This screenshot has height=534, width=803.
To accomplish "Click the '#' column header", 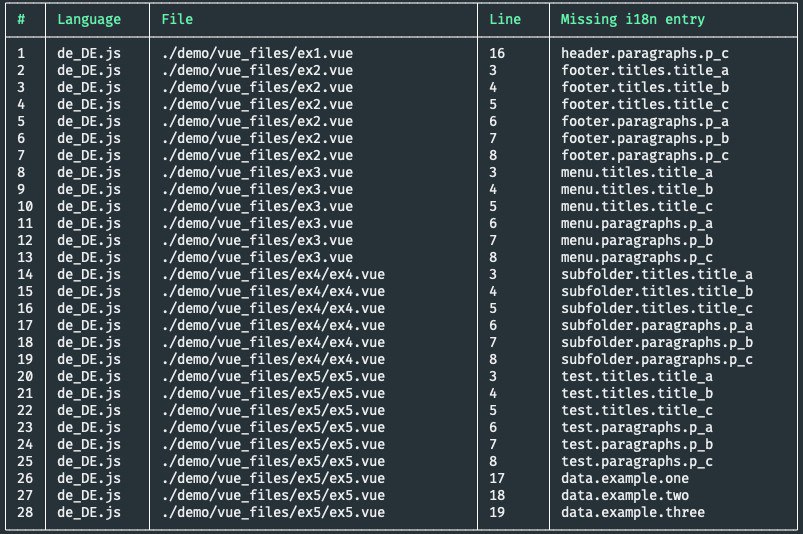I will pyautogui.click(x=21, y=19).
